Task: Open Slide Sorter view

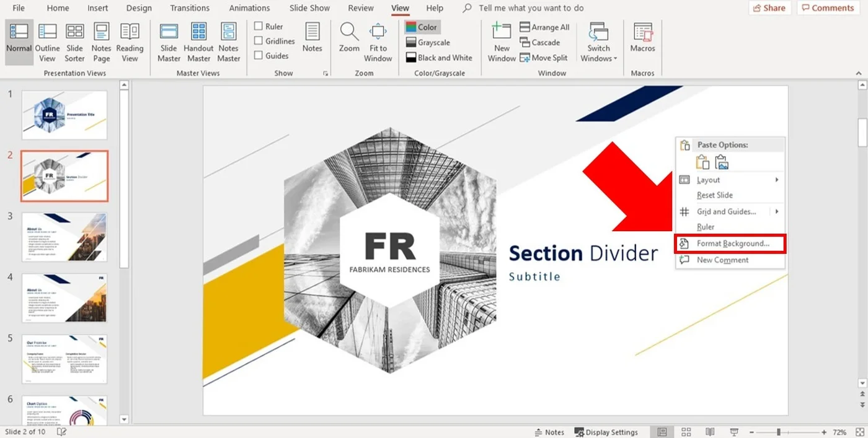Action: coord(74,42)
